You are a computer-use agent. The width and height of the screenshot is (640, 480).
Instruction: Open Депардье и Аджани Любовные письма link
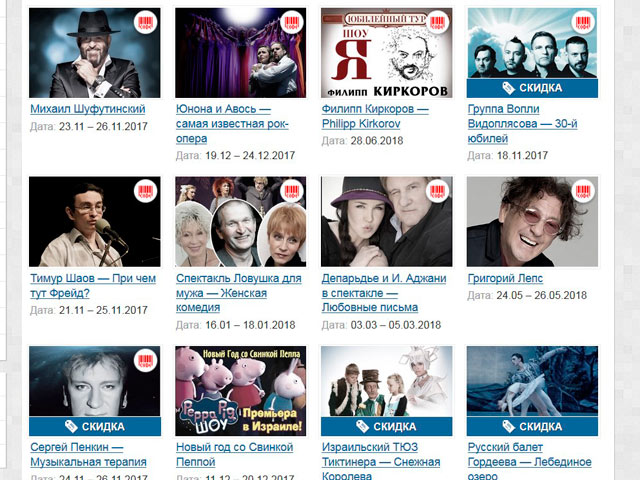point(384,293)
